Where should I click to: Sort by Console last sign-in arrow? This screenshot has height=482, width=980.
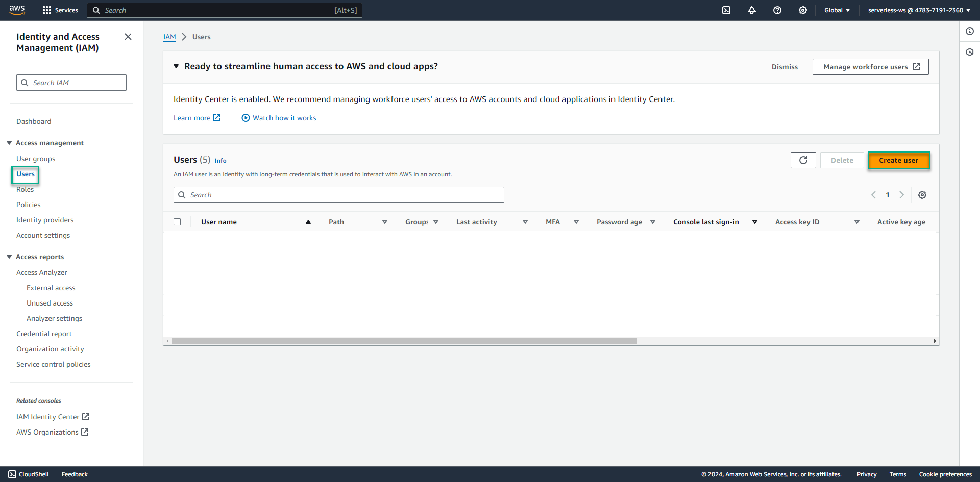coord(755,222)
